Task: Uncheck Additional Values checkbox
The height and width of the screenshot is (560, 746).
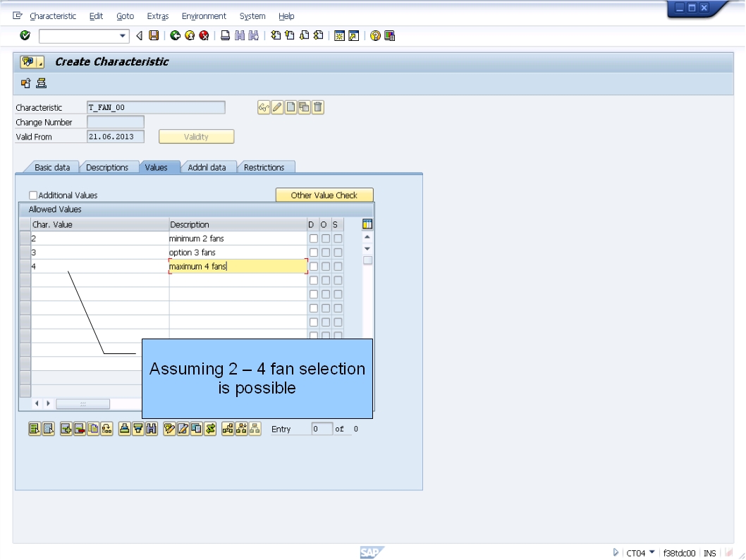Action: (32, 195)
